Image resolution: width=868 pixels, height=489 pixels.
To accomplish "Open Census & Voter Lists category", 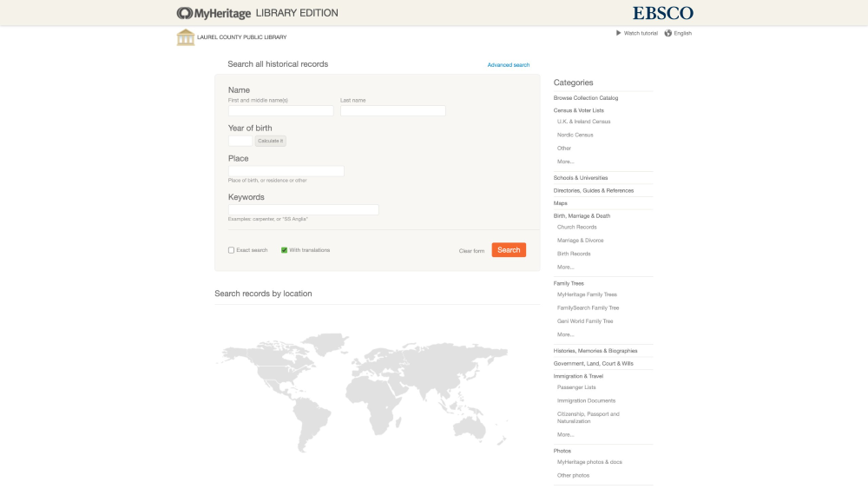I will 578,110.
